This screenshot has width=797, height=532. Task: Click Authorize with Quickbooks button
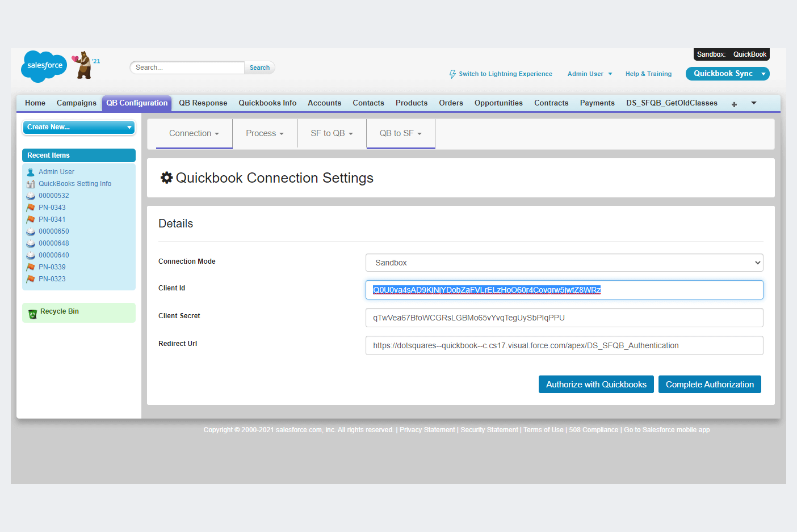coord(596,385)
